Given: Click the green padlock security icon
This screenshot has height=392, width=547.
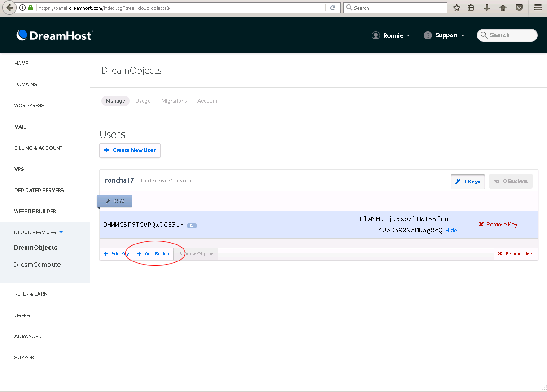Looking at the screenshot, I should coord(31,8).
